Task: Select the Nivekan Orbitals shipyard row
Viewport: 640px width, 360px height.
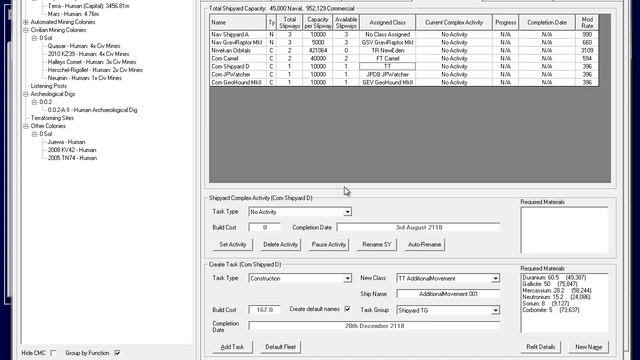Action: (x=404, y=51)
